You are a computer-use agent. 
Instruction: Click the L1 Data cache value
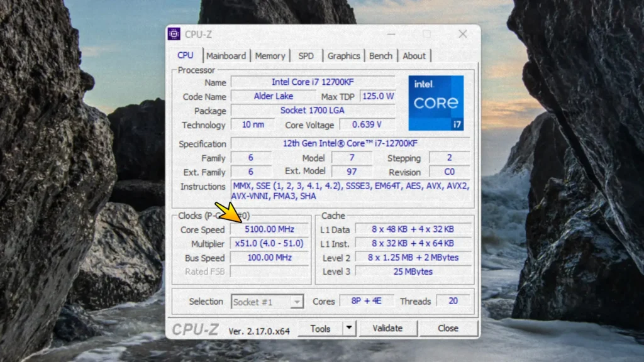click(x=413, y=229)
